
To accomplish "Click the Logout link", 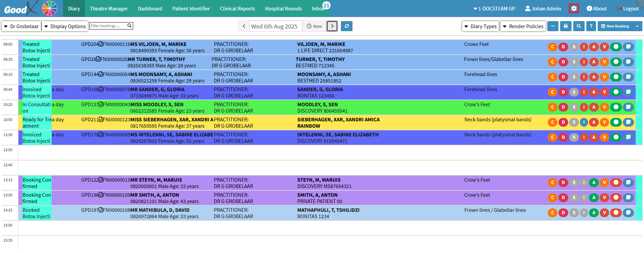I will 628,8.
